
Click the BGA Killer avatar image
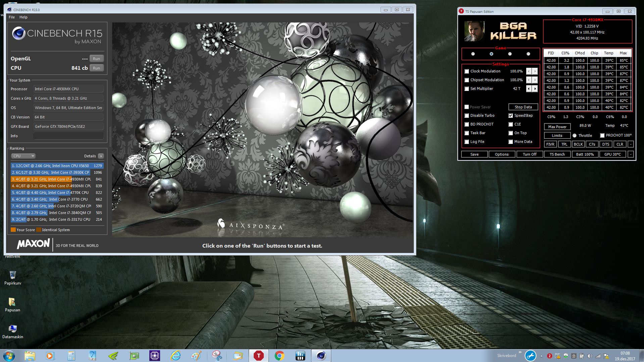[x=474, y=31]
